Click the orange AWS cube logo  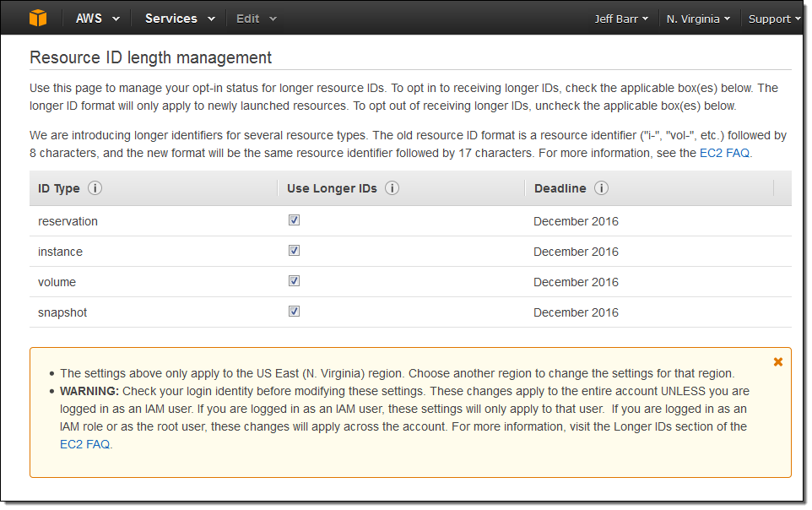(x=38, y=18)
